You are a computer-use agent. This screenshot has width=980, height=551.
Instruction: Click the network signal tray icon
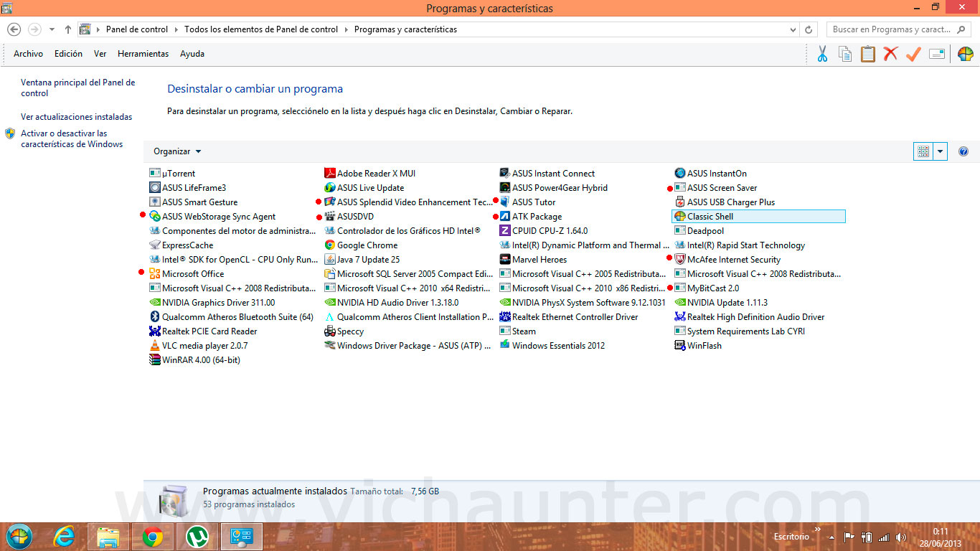pos(884,537)
